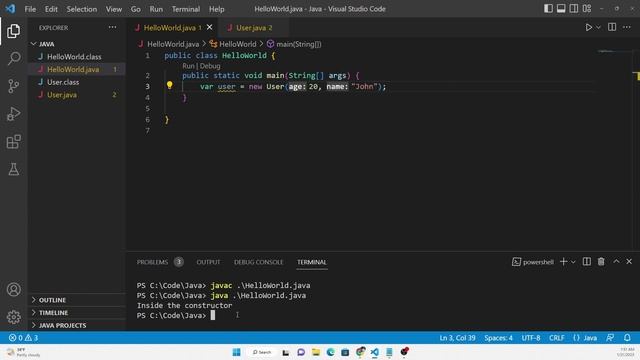Run the Java file with play button
Viewport: 640px width, 360px height.
(589, 27)
